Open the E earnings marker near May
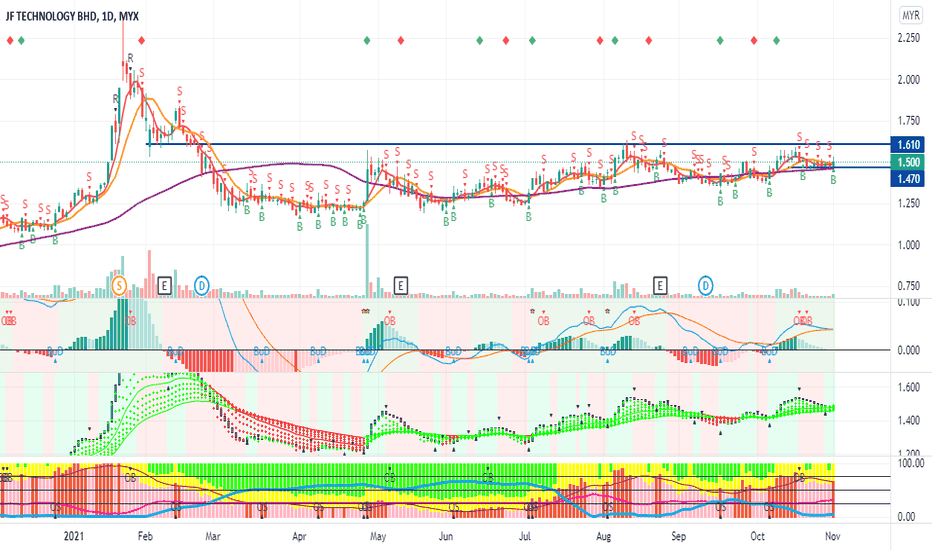The height and width of the screenshot is (550, 932). point(401,286)
